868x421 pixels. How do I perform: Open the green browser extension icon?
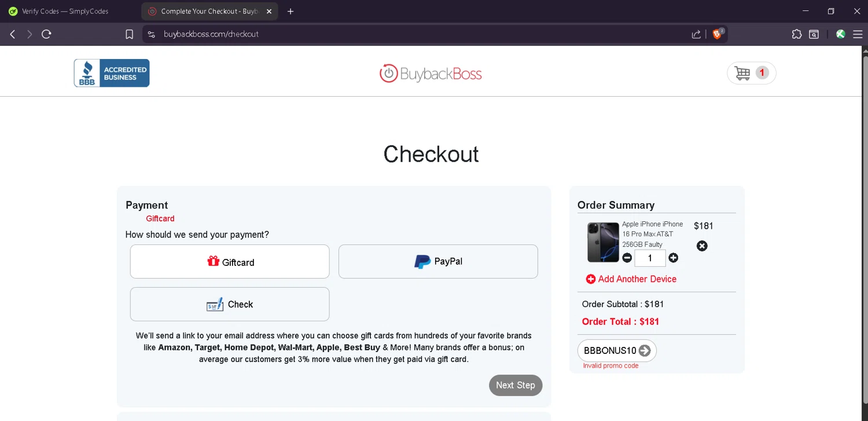[841, 34]
